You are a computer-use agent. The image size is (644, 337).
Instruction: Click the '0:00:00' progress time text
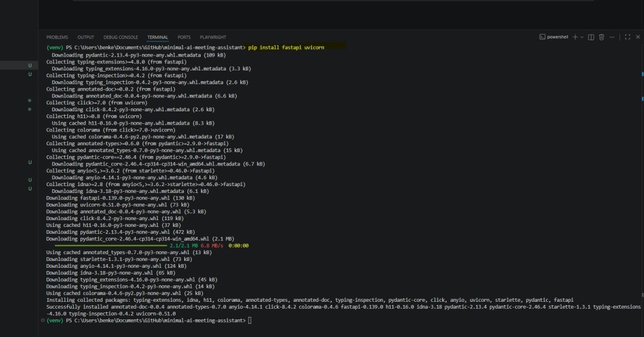pos(238,245)
